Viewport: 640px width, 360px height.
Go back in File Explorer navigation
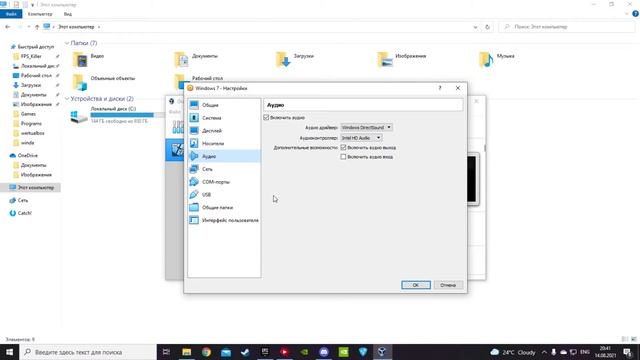click(8, 27)
